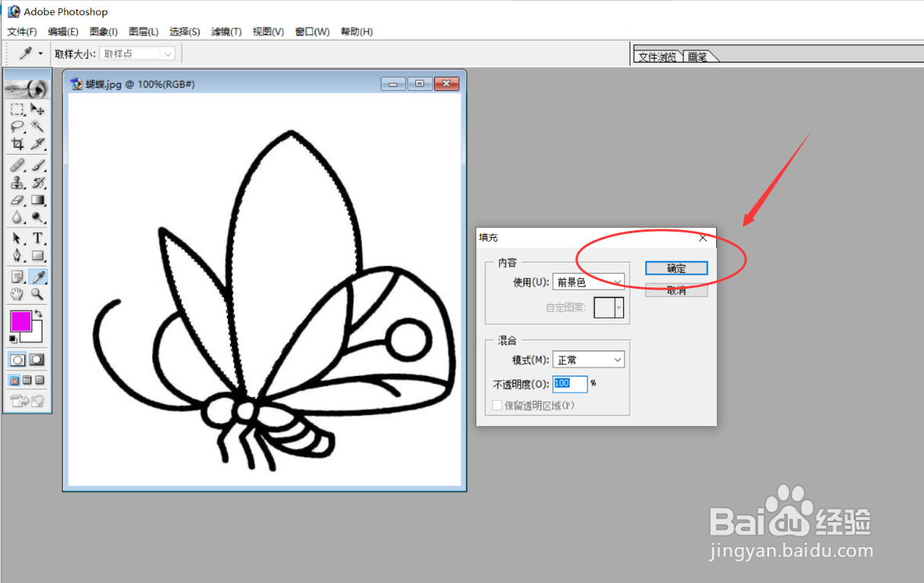Select the Rectangular Marquee tool
Viewport: 924px width, 583px height.
[18, 110]
